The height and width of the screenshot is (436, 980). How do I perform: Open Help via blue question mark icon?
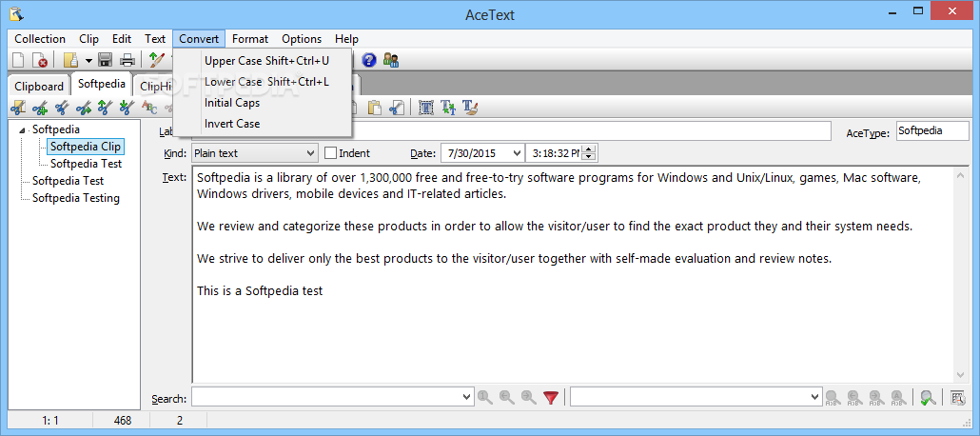[x=369, y=60]
